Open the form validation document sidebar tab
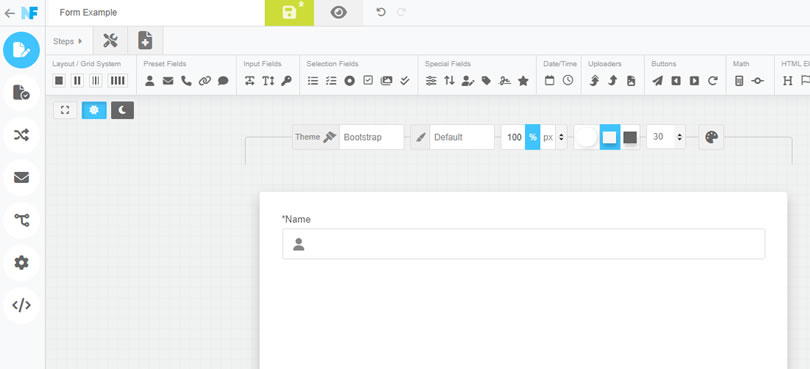810x369 pixels. pos(21,93)
